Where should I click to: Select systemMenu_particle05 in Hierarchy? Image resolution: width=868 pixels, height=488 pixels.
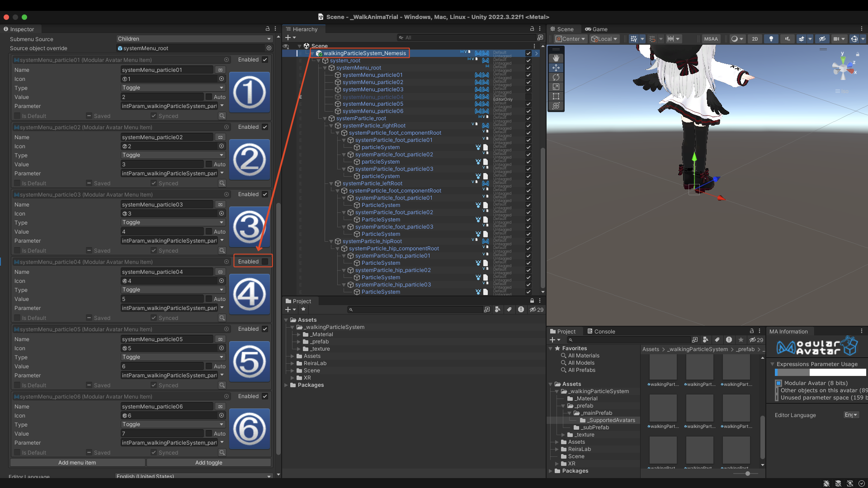[373, 104]
